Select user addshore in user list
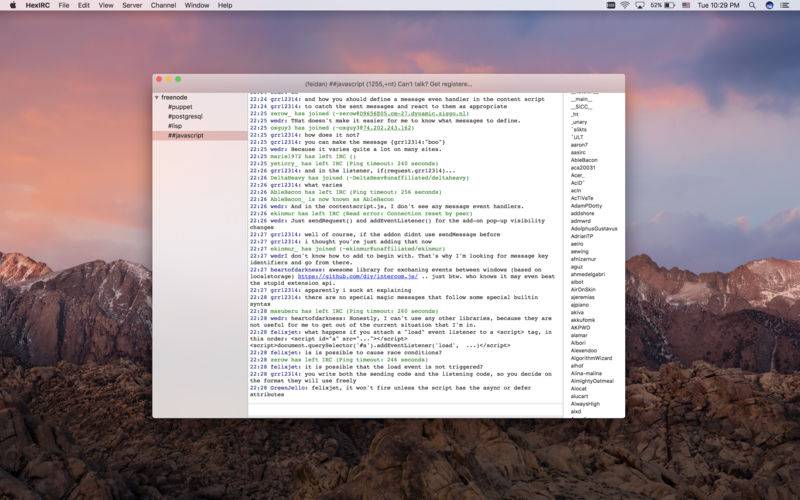This screenshot has width=800, height=500. pos(582,214)
